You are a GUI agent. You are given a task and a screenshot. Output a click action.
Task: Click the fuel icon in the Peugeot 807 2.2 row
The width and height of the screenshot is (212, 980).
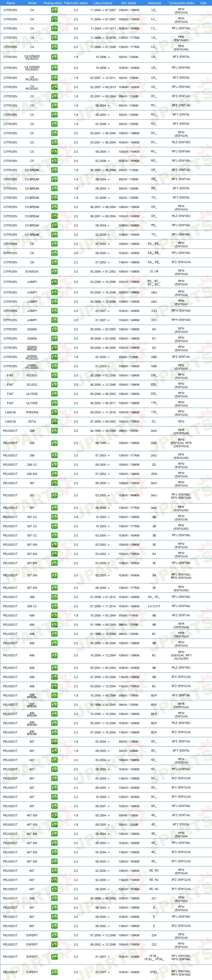pyautogui.click(x=54, y=926)
